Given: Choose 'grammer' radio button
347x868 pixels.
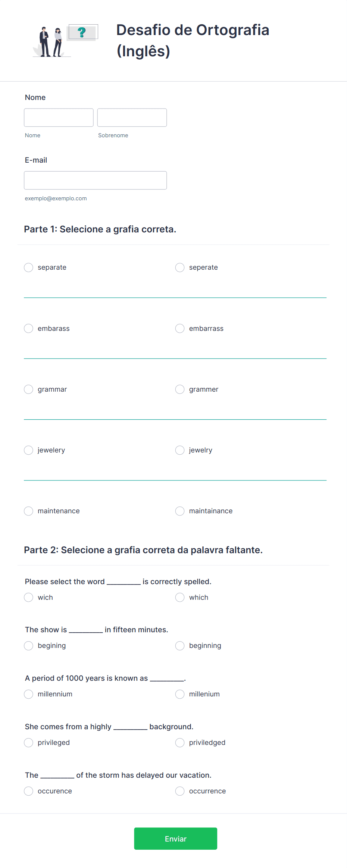Looking at the screenshot, I should tap(180, 389).
